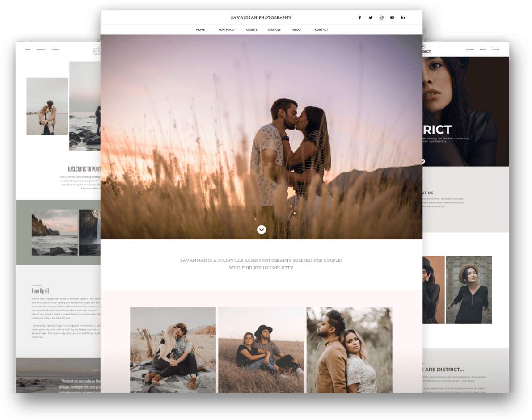Image resolution: width=532 pixels, height=420 pixels.
Task: Click the ABOUT item on the District navbar
Action: click(x=482, y=50)
